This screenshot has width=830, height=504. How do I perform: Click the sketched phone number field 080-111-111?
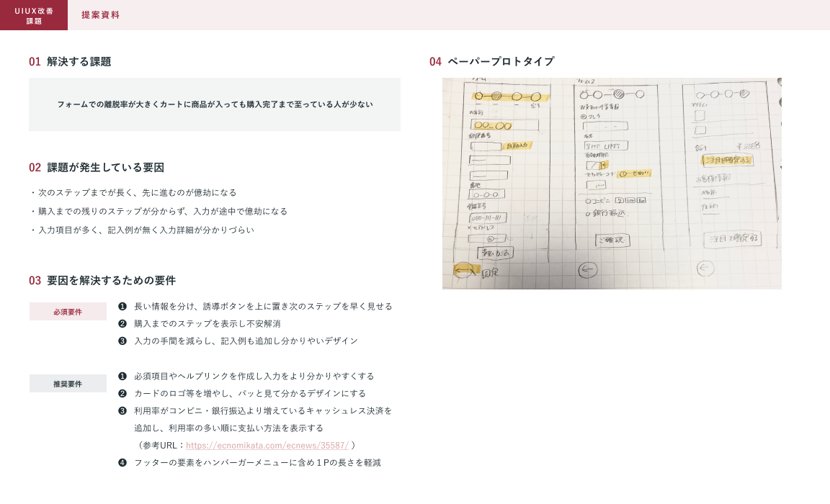click(488, 218)
